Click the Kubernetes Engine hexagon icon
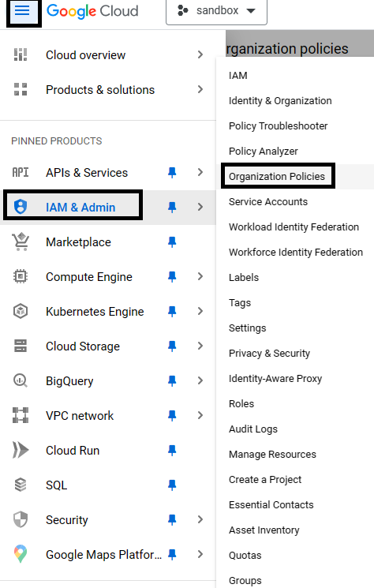 [x=21, y=311]
